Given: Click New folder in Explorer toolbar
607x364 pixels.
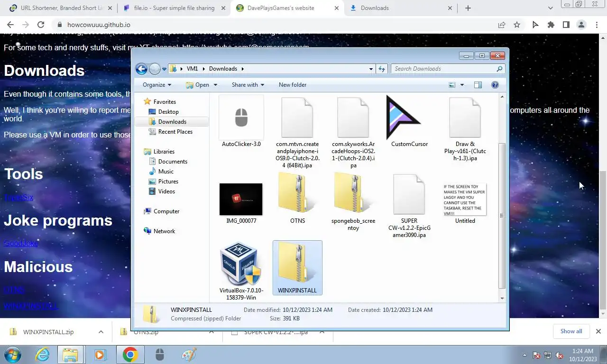Looking at the screenshot, I should pos(293,85).
